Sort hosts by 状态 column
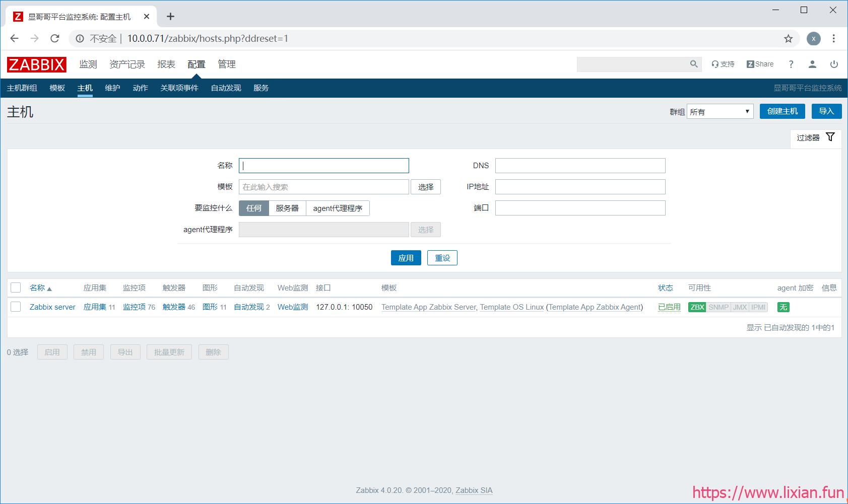Image resolution: width=848 pixels, height=504 pixels. [666, 288]
